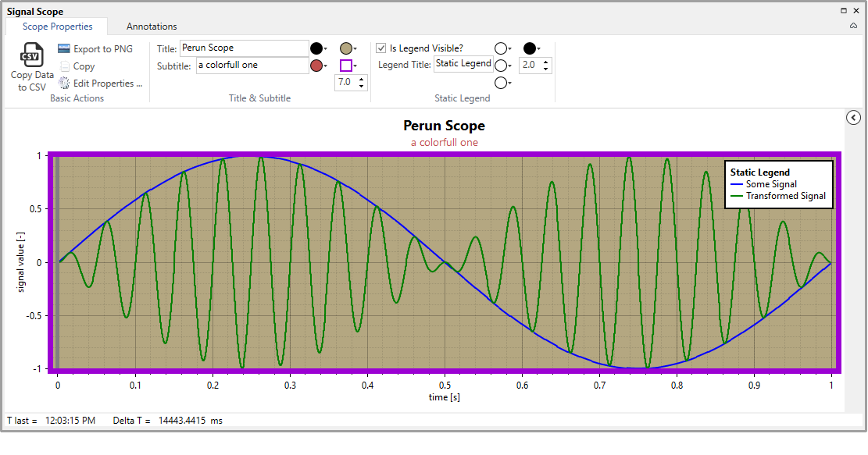Screen dimensions: 868x455
Task: Click the window maximize icon
Action: tap(843, 11)
